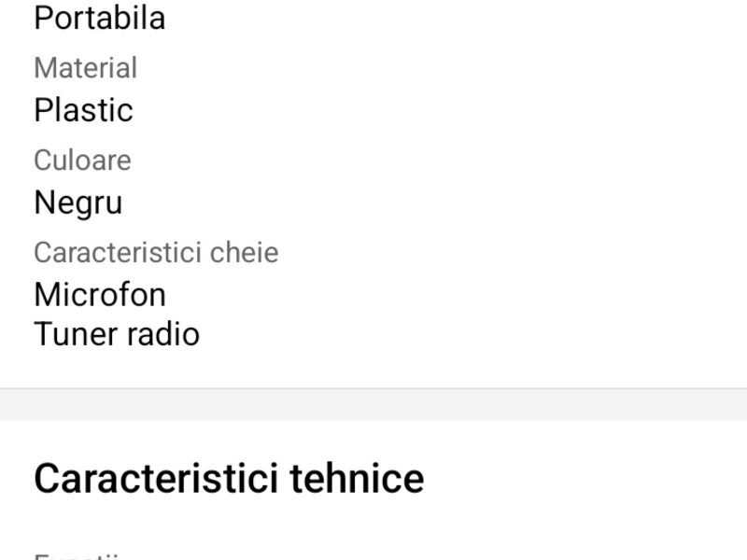Click the capital P in Plastic
This screenshot has width=747, height=560.
pyautogui.click(x=43, y=110)
